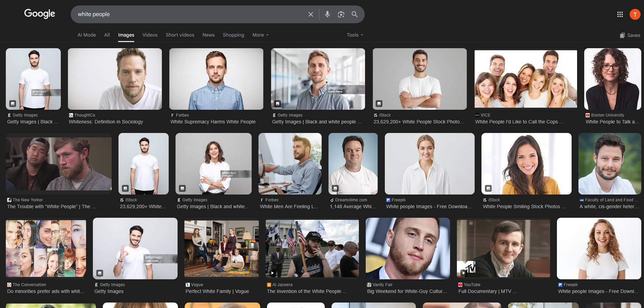Screen dimensions: 644x308
Task: Click play icon on YouTube MTV thumbnail
Action: (x=463, y=273)
